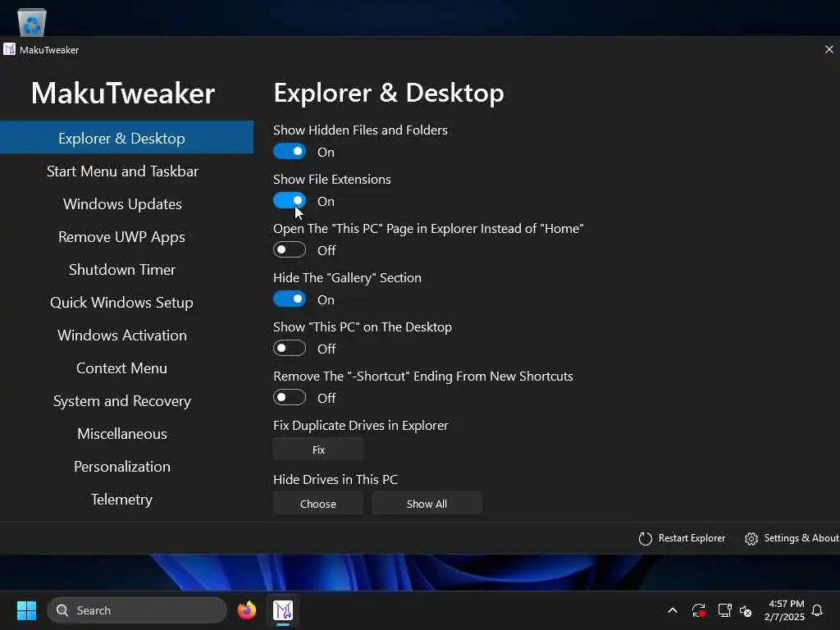Image resolution: width=840 pixels, height=630 pixels.
Task: Launch Firefox from taskbar
Action: coord(246,610)
